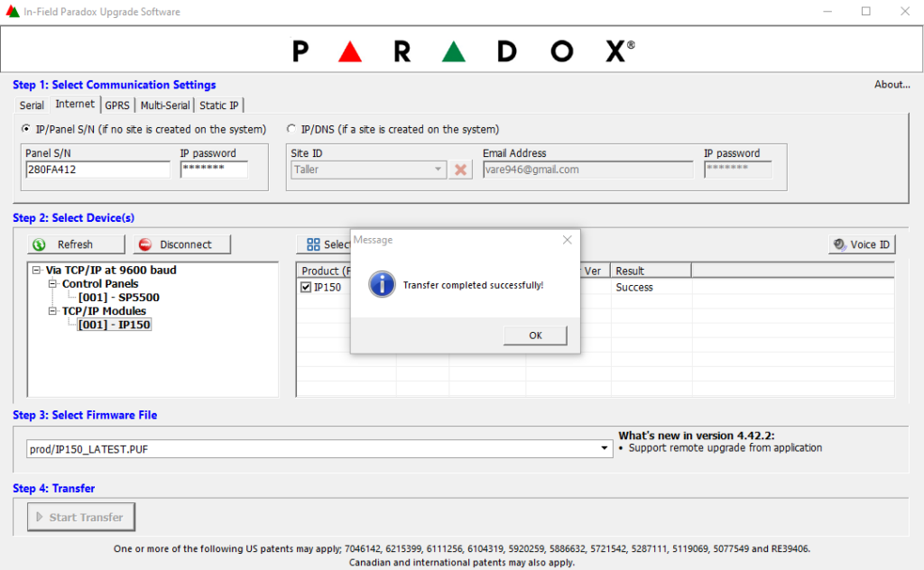Open the firmware file dropdown
This screenshot has height=570, width=924.
tap(604, 449)
